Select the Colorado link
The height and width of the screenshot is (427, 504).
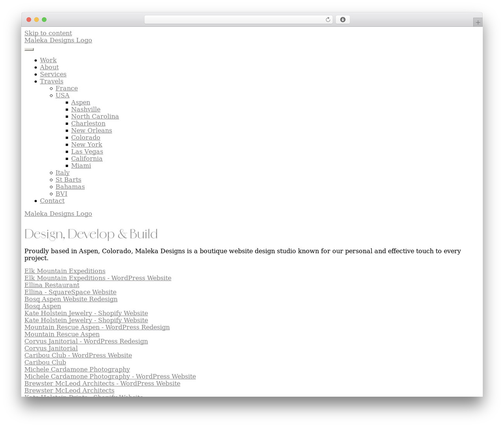point(85,137)
